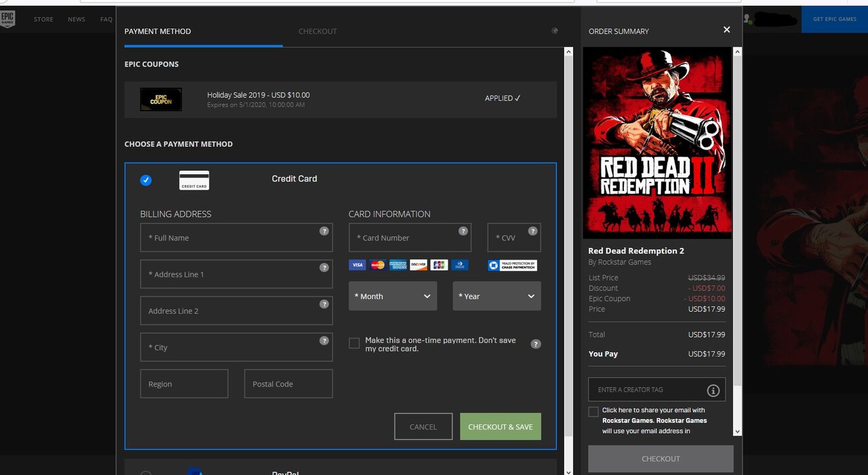Focus the Address Line 1 field
This screenshot has width=868, height=475.
click(236, 274)
